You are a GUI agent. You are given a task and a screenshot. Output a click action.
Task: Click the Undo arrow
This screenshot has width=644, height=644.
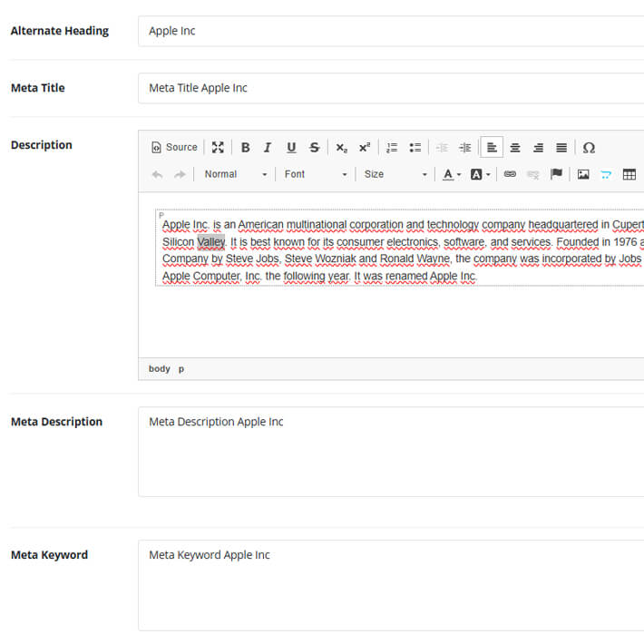(x=157, y=174)
